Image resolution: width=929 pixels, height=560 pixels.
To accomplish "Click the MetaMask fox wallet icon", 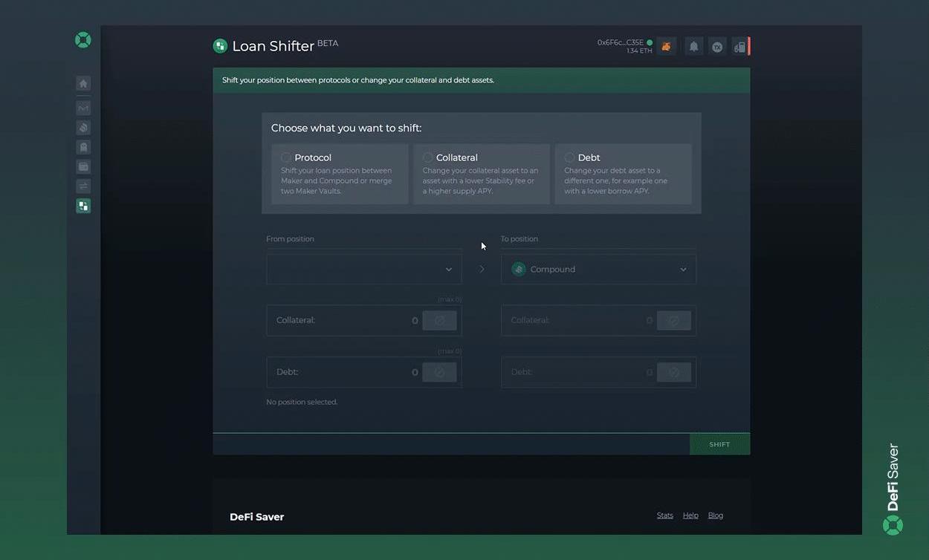I will pos(666,47).
